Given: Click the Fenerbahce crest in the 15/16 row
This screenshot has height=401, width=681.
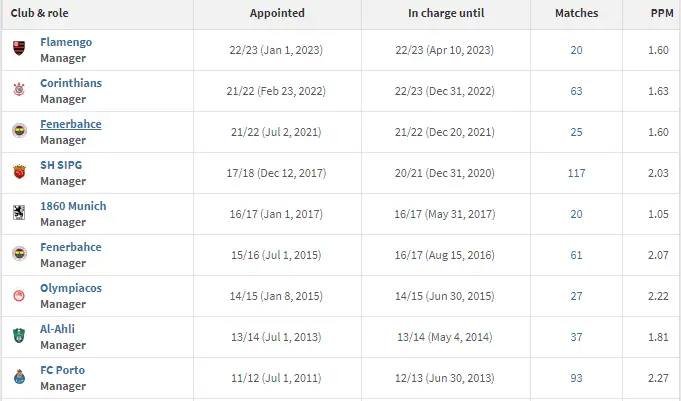Looking at the screenshot, I should click(x=19, y=255).
